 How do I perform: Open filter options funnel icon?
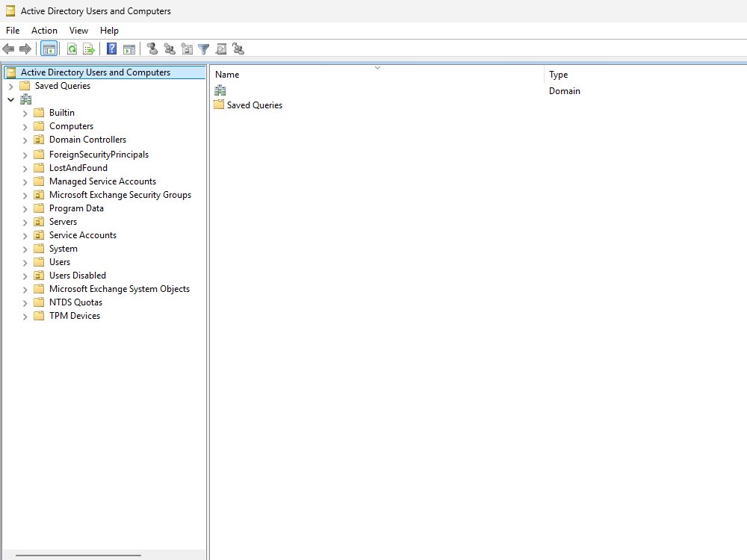click(x=203, y=49)
